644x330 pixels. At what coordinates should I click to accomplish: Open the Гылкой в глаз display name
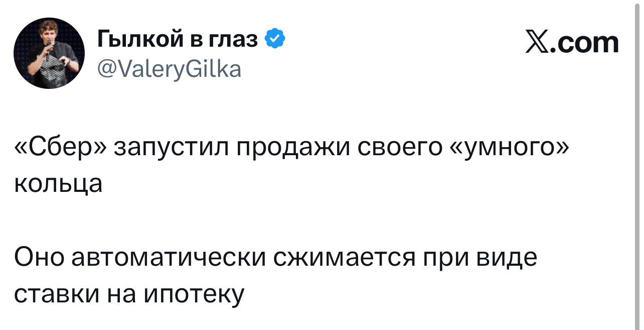(177, 39)
